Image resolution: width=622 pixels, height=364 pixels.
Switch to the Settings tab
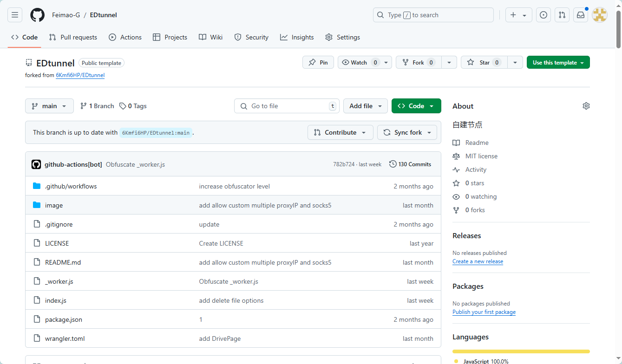(342, 37)
